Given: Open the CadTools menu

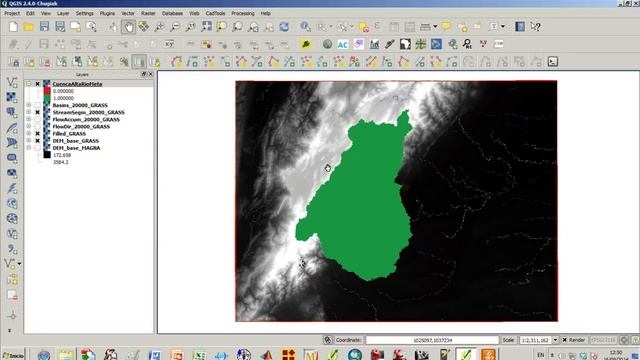Looking at the screenshot, I should [215, 13].
